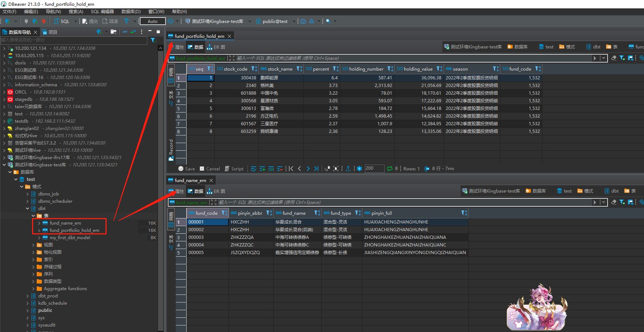The height and width of the screenshot is (332, 644).
Task: Open active connection selector Kingbase-test库
Action: point(218,21)
